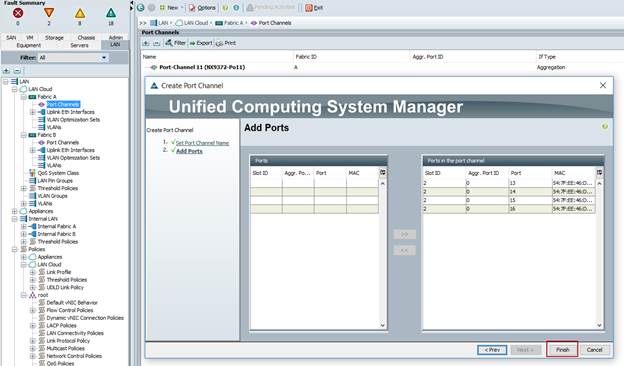Collapse the Fabric A tree node
This screenshot has width=624, height=366.
(x=23, y=97)
